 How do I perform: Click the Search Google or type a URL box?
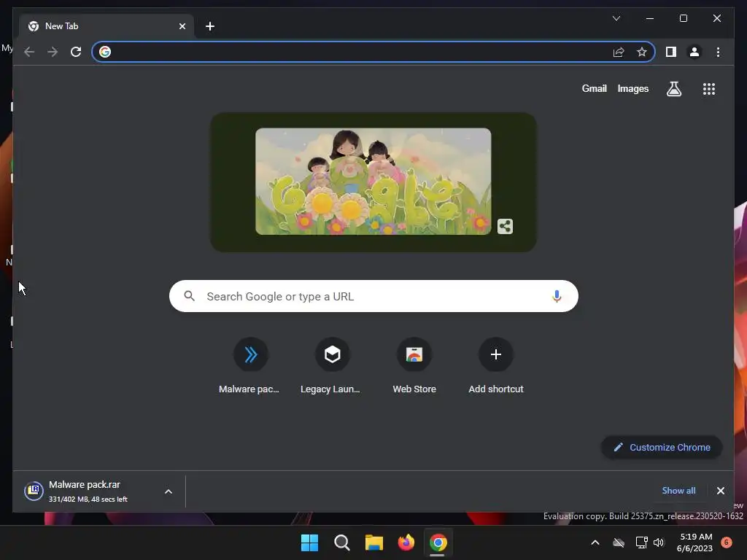373,296
